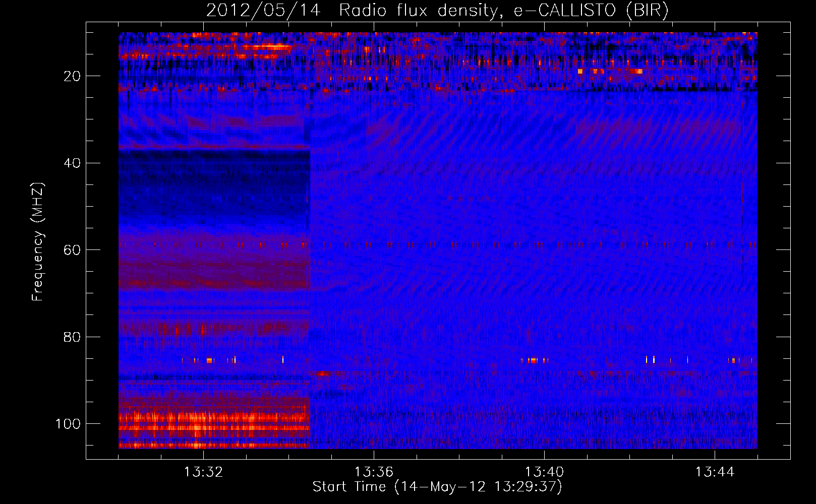The image size is (816, 504).
Task: Click the x-axis label 'Start Time (14-May-12 13:29:37)'
Action: click(x=437, y=487)
